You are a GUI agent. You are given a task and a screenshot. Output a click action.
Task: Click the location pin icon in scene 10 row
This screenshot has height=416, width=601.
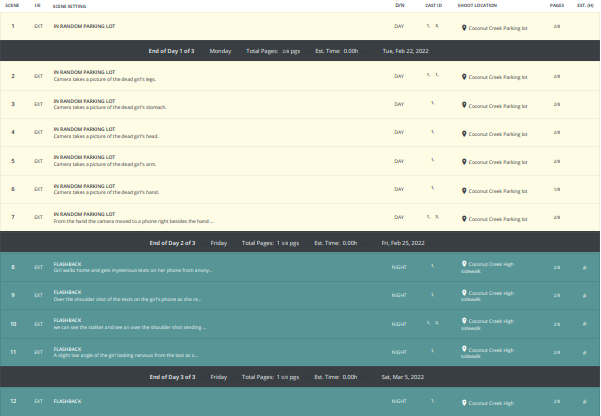click(464, 321)
